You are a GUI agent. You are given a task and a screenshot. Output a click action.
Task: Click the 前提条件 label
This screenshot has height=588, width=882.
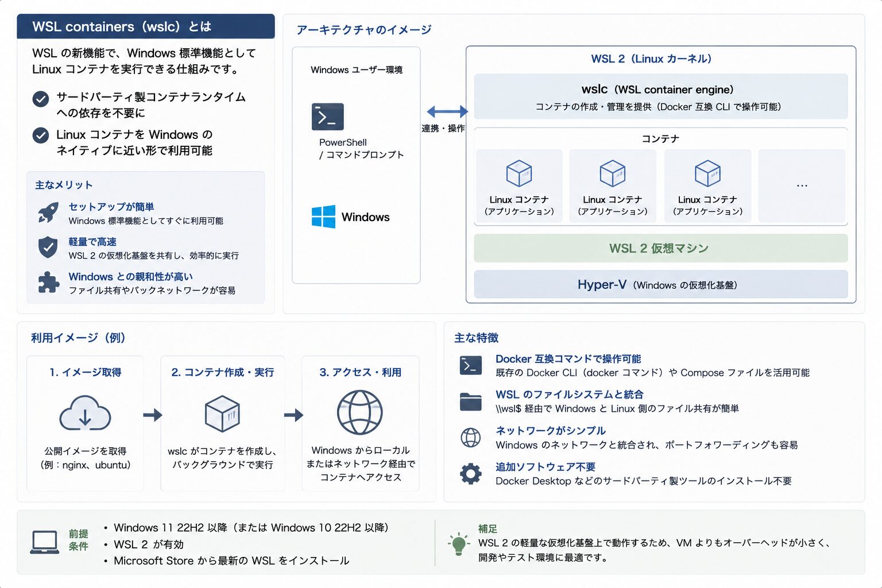pos(79,540)
